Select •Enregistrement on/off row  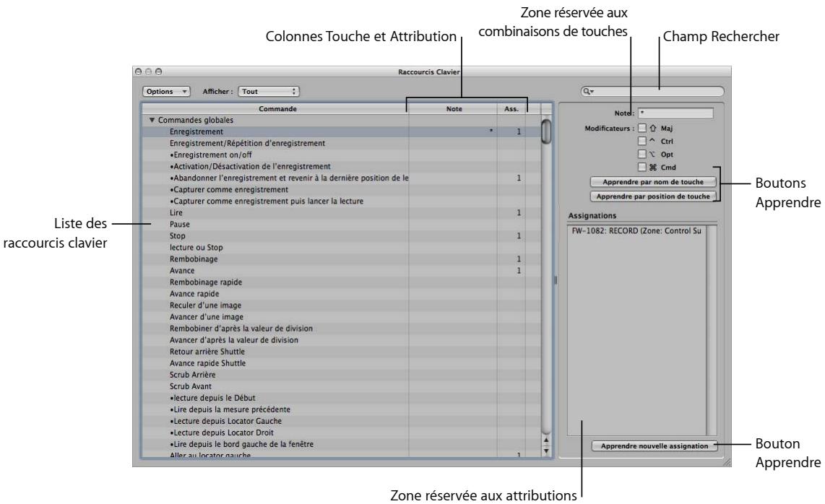tap(341, 155)
